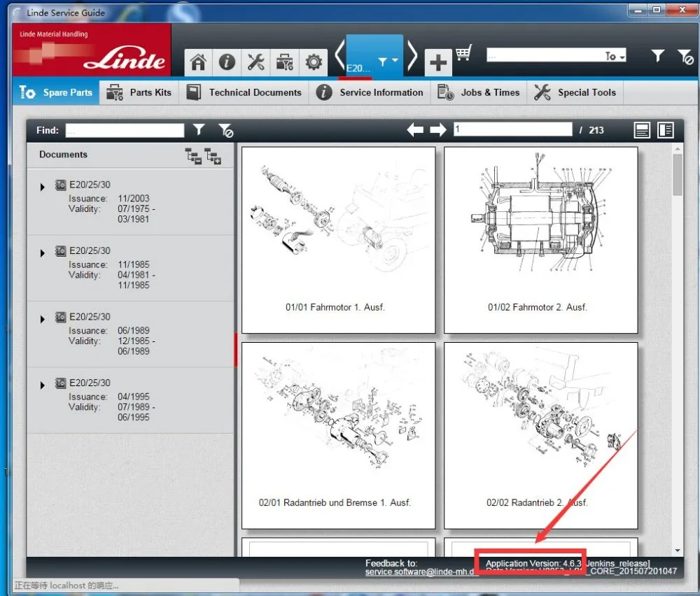
Task: Expand E20/25/30 document issued 04/1995
Action: tap(43, 385)
